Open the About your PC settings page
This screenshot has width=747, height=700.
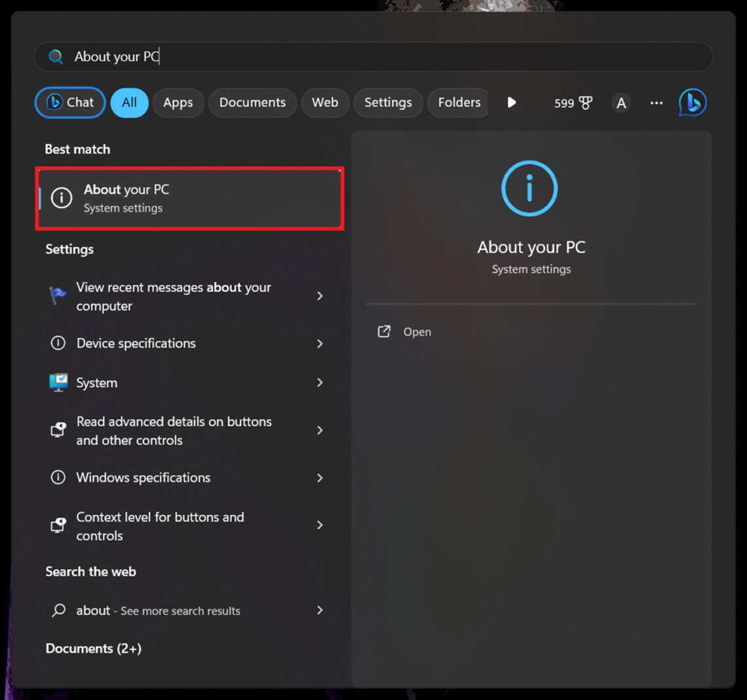(189, 198)
